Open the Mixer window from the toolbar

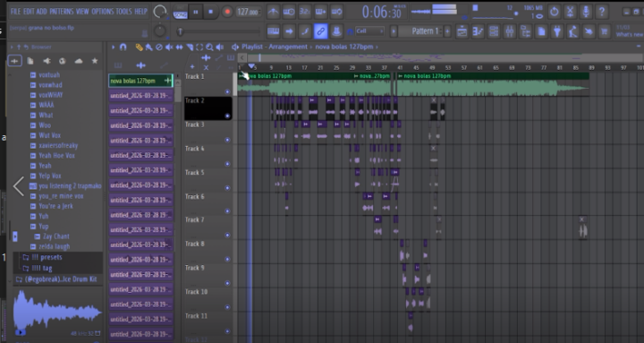click(509, 31)
